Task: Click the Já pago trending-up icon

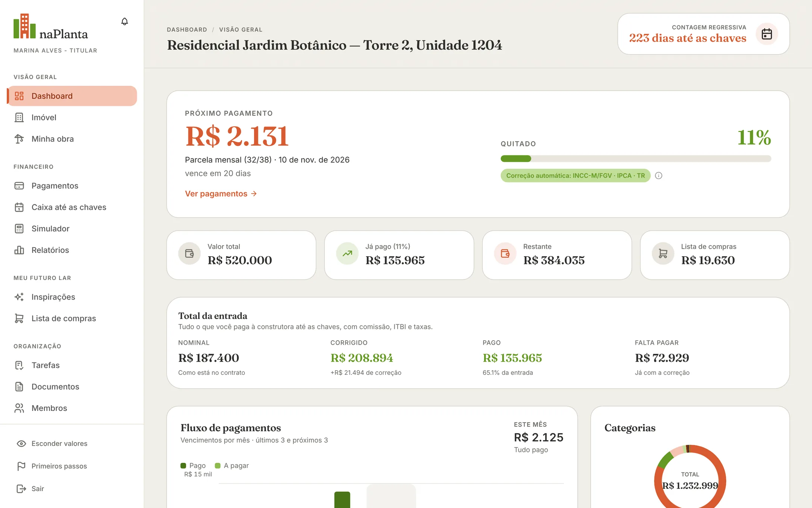Action: pos(347,254)
